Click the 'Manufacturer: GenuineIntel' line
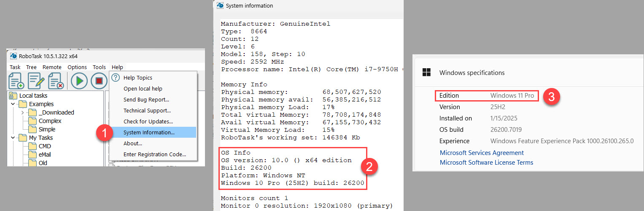 pos(275,24)
